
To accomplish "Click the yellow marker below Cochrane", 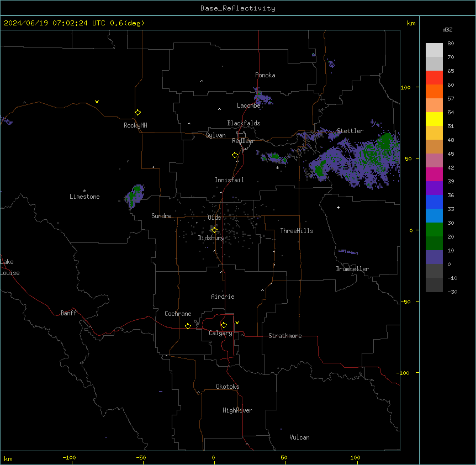I will (188, 326).
